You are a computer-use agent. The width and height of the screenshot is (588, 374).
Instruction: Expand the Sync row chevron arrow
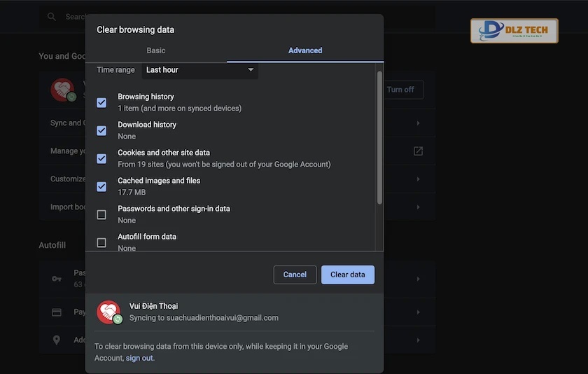(418, 123)
